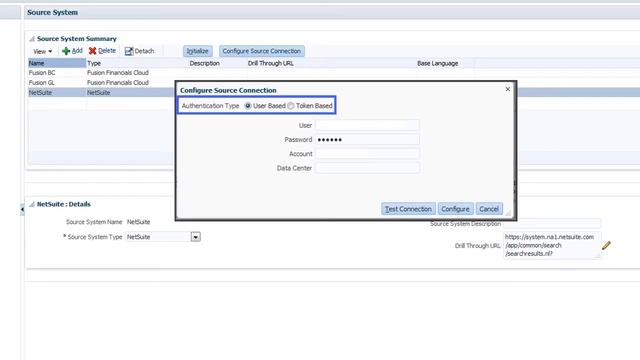The width and height of the screenshot is (640, 360).
Task: Click the Test Connection button
Action: (x=408, y=209)
